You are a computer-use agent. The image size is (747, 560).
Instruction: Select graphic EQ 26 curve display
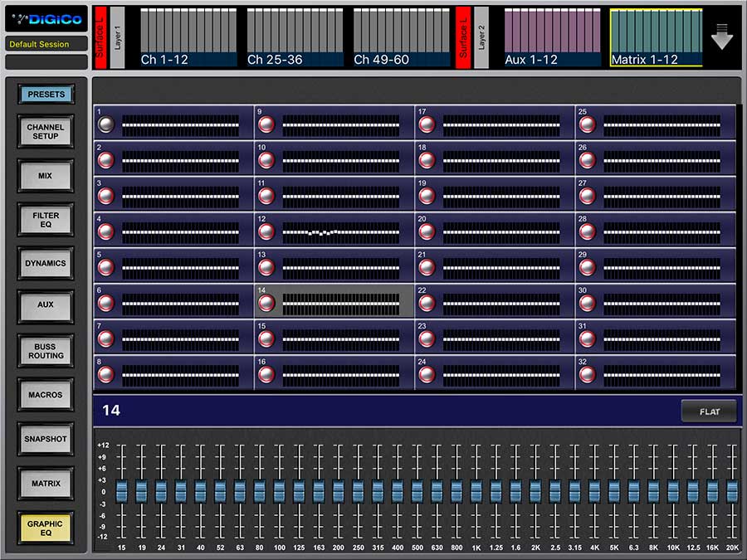point(662,161)
